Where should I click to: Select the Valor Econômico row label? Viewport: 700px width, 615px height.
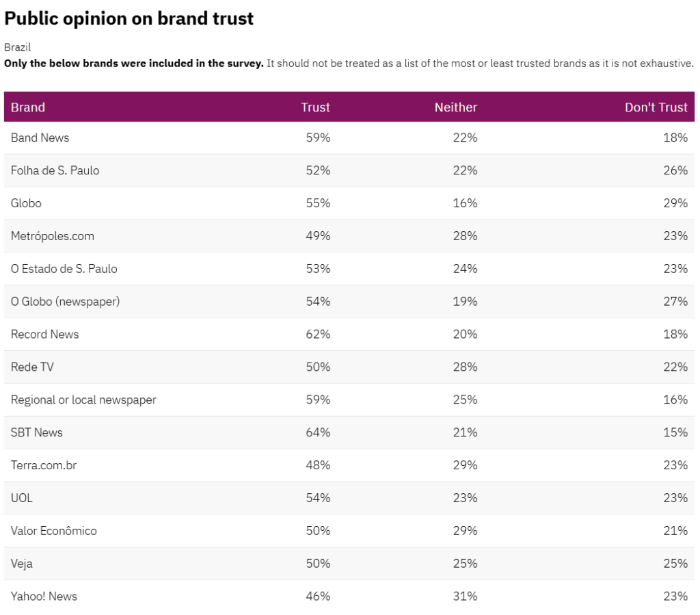[x=54, y=531]
